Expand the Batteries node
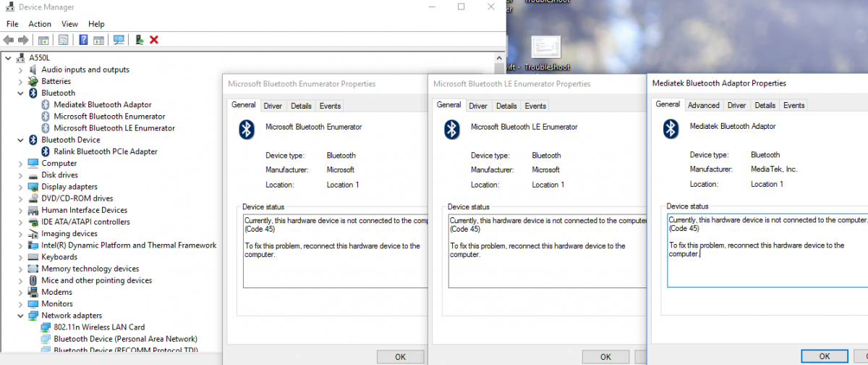868x365 pixels. [21, 81]
